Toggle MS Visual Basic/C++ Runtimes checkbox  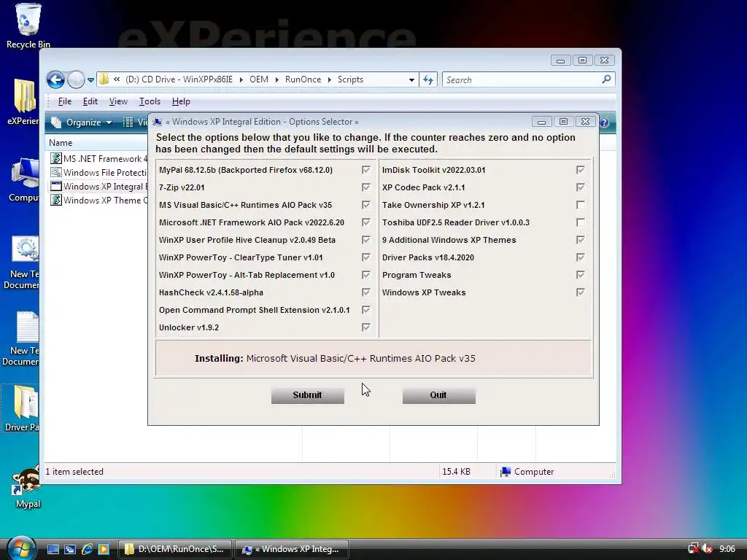366,205
